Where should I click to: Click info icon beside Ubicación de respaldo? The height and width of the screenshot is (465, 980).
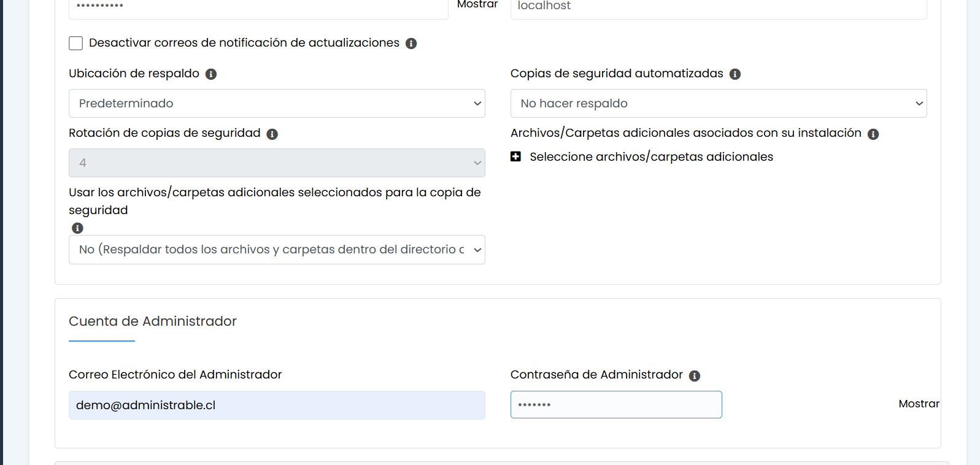coord(211,74)
